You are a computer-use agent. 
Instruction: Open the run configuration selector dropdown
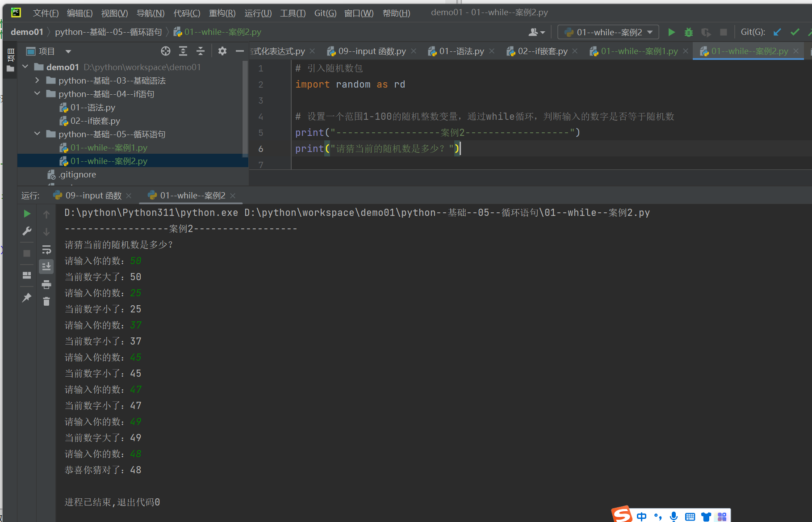click(608, 32)
